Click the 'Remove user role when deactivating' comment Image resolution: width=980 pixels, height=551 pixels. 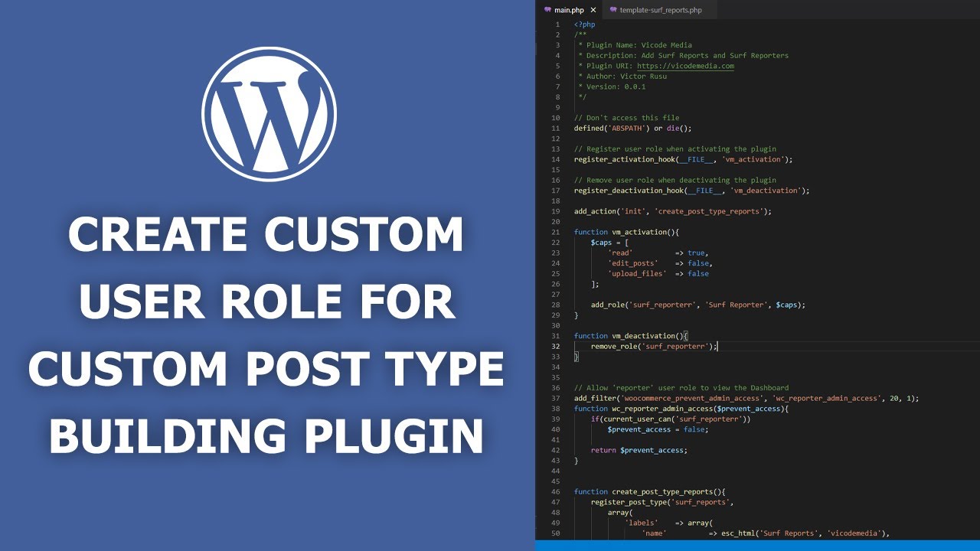point(675,180)
